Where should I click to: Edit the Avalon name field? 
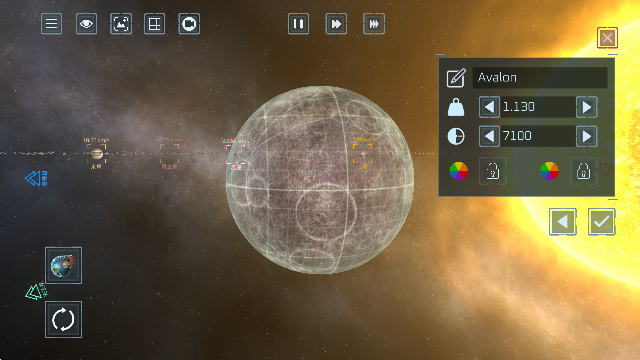tap(540, 78)
